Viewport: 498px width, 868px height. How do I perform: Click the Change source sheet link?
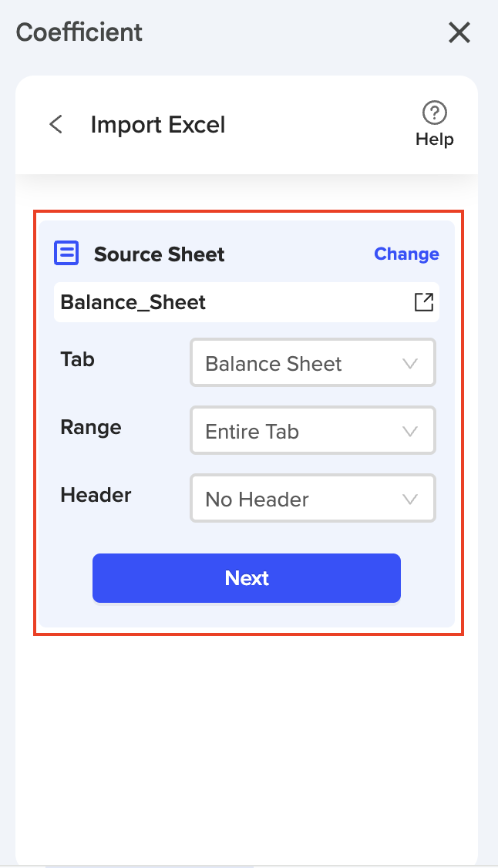pos(406,254)
